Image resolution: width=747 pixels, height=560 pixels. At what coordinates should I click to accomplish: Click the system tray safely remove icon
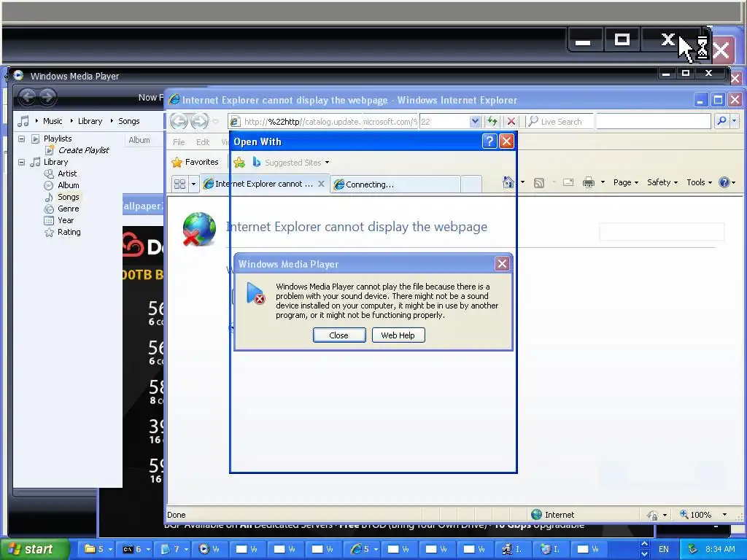point(693,549)
